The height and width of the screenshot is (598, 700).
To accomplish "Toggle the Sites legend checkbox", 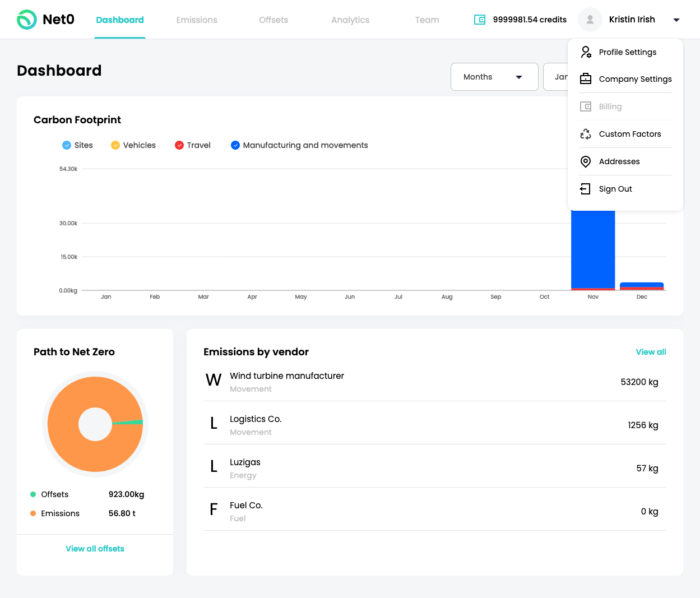I will (67, 145).
